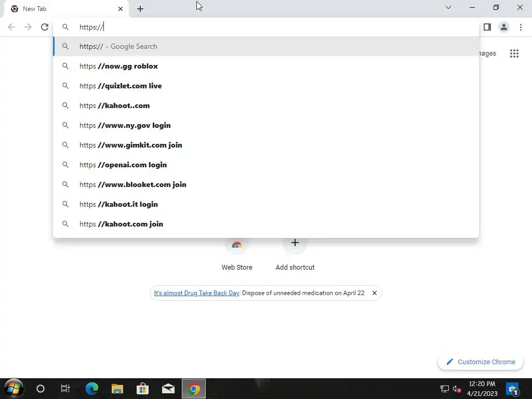Image resolution: width=532 pixels, height=399 pixels.
Task: Choose the '//kahoot.com join' suggestion
Action: click(266, 224)
